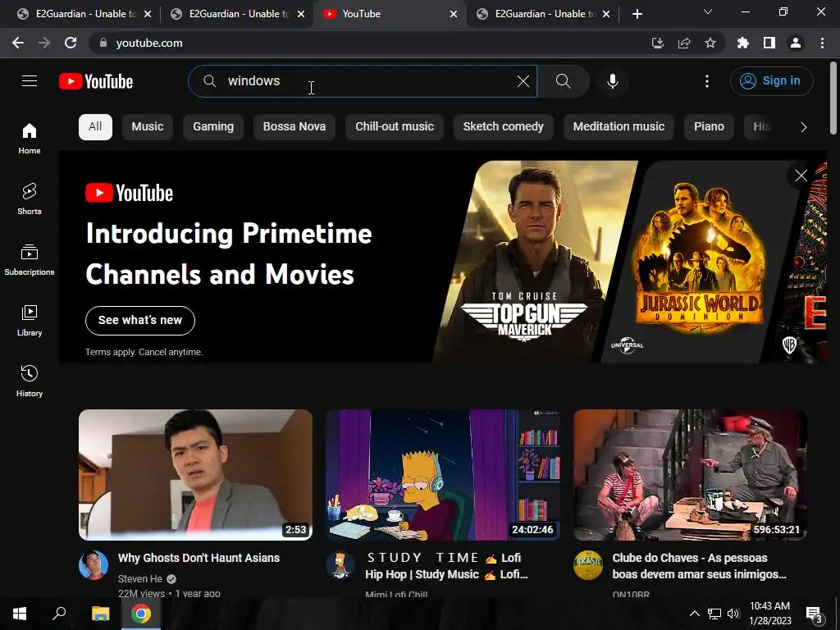Select the Bossa Nova filter chip
This screenshot has height=630, width=840.
point(294,127)
